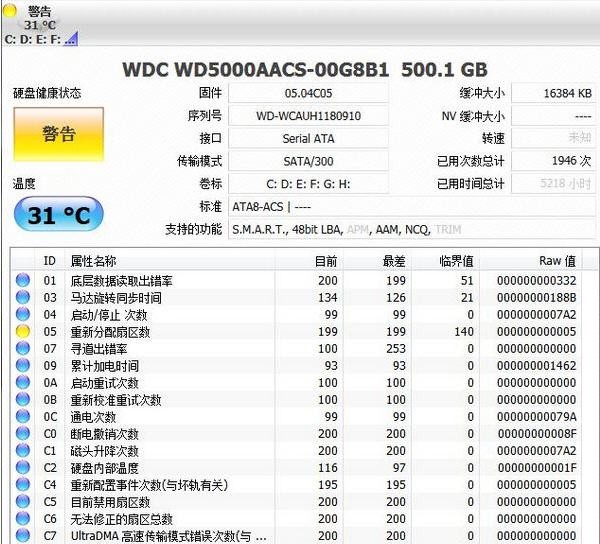Click the NV 缓冲大小 value field

point(554,116)
